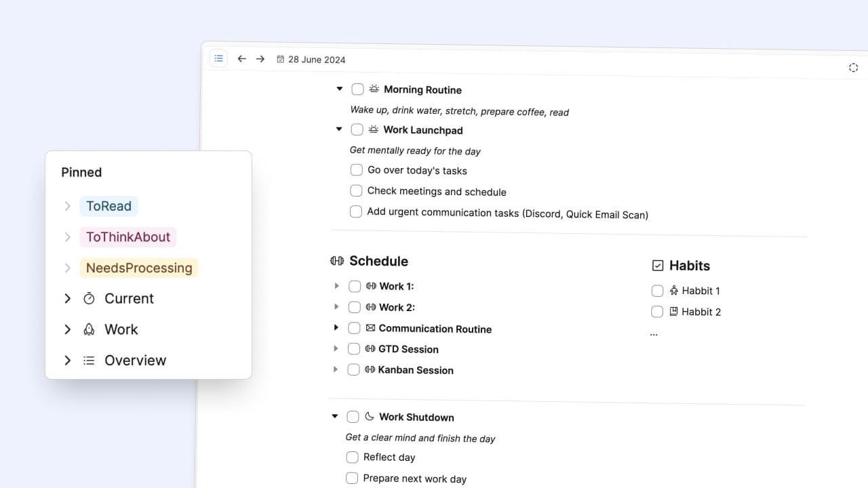Tick the Habbit 1 checkbox

(x=657, y=291)
